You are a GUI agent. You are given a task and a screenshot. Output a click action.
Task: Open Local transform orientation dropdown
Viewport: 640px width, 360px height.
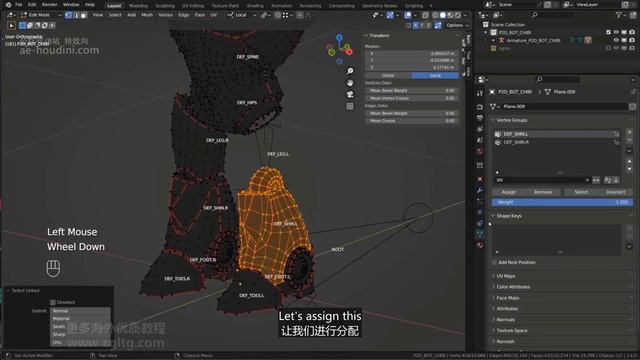[242, 15]
